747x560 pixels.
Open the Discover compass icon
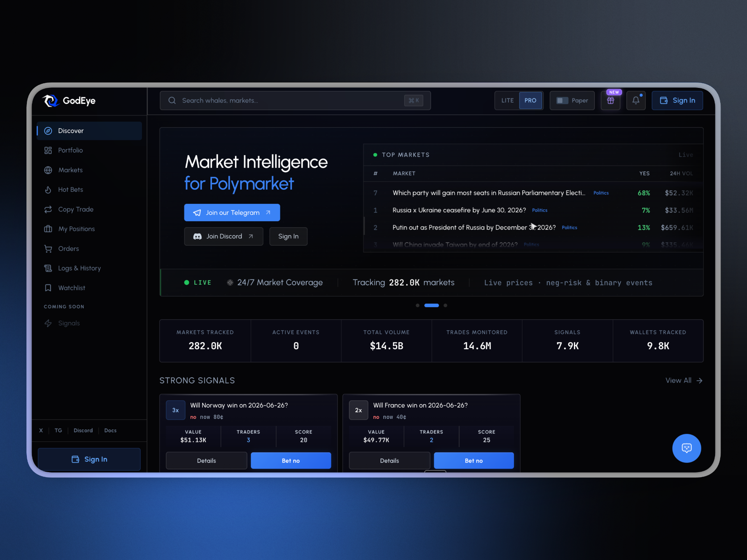click(48, 131)
